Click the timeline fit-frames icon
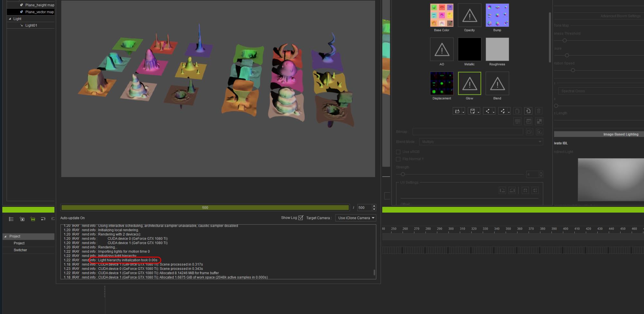Viewport: 644px width, 314px height. (x=22, y=219)
